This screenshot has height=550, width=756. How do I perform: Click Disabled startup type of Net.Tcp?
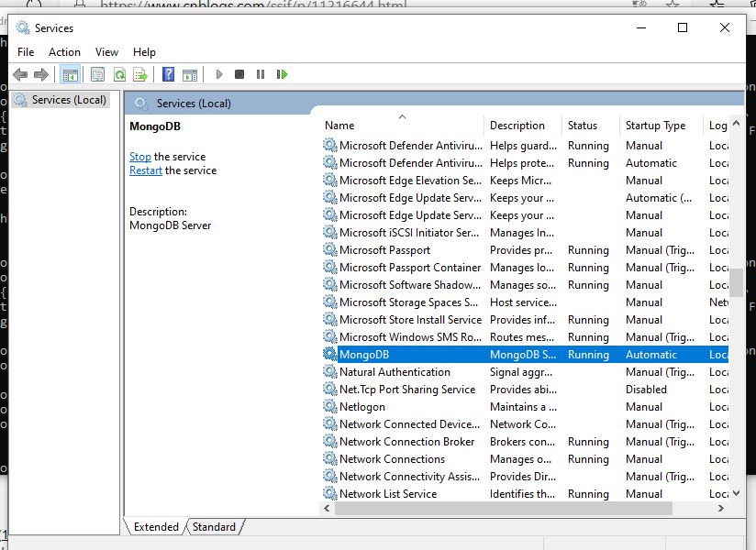[646, 390]
